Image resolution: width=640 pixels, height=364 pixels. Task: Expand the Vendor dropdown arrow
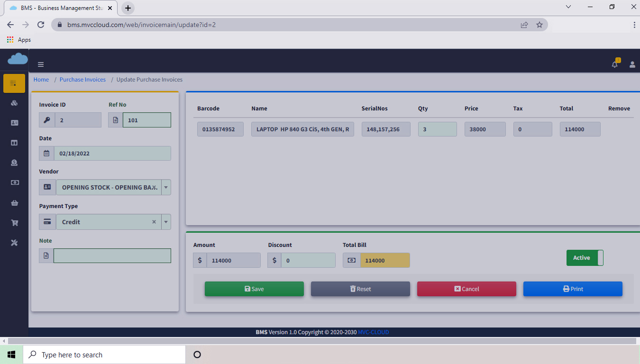click(166, 187)
